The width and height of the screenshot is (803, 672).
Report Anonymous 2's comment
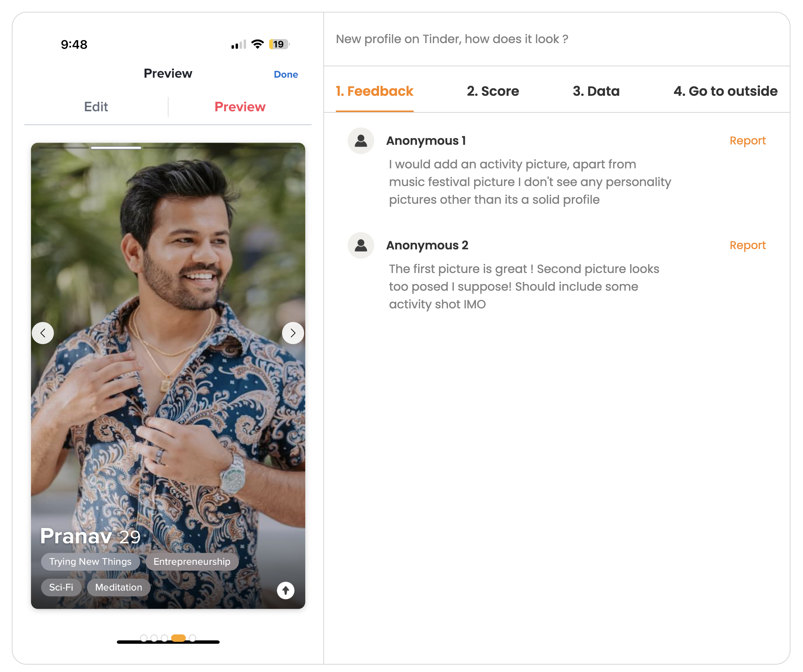tap(748, 246)
